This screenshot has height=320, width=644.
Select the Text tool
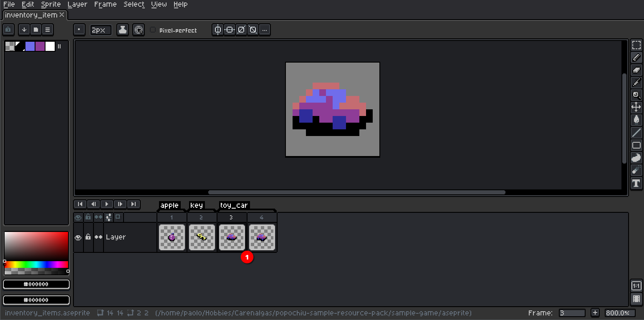coord(636,183)
